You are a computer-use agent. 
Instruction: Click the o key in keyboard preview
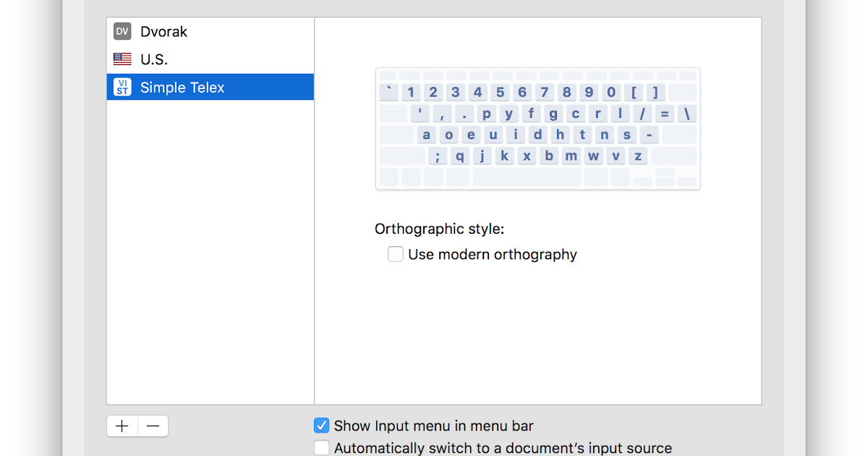pyautogui.click(x=448, y=135)
